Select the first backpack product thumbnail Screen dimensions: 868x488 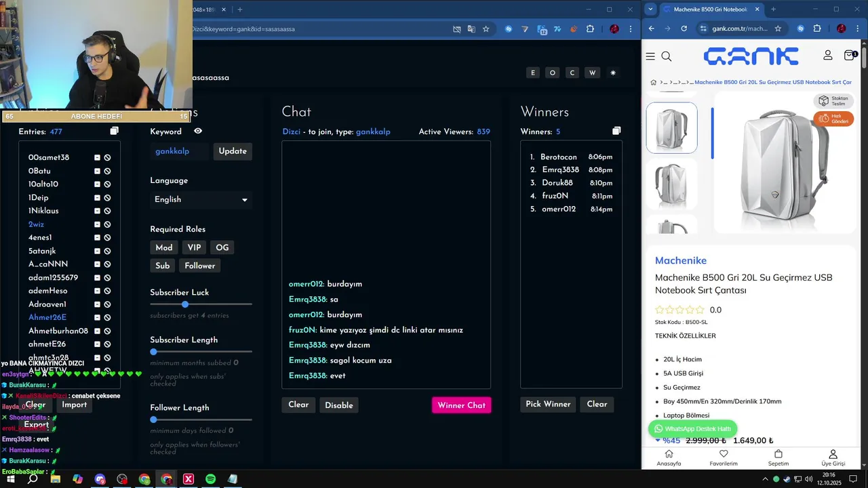click(x=671, y=127)
